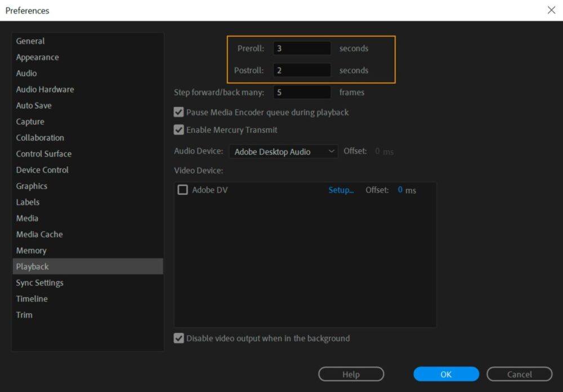Uncheck Enable Mercury Transmit

point(178,130)
